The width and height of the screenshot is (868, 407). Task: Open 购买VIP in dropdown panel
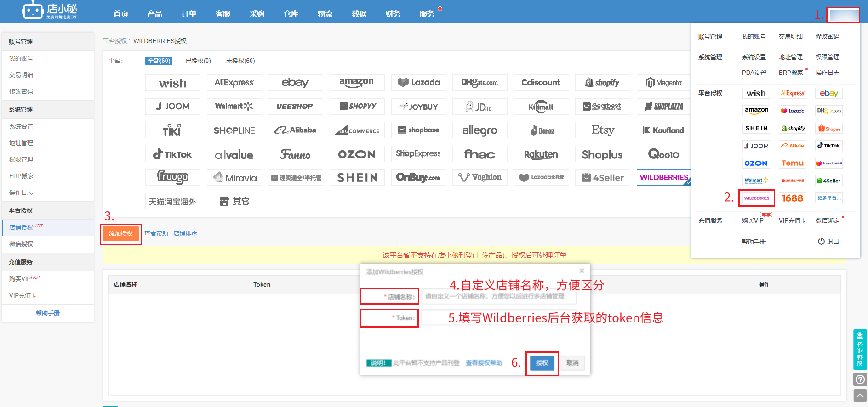(753, 220)
